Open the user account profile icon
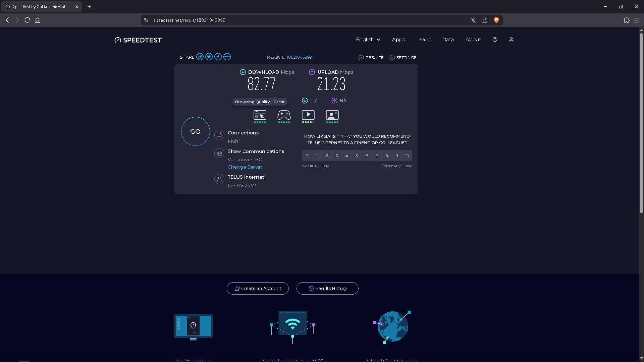The width and height of the screenshot is (644, 362). pos(511,40)
